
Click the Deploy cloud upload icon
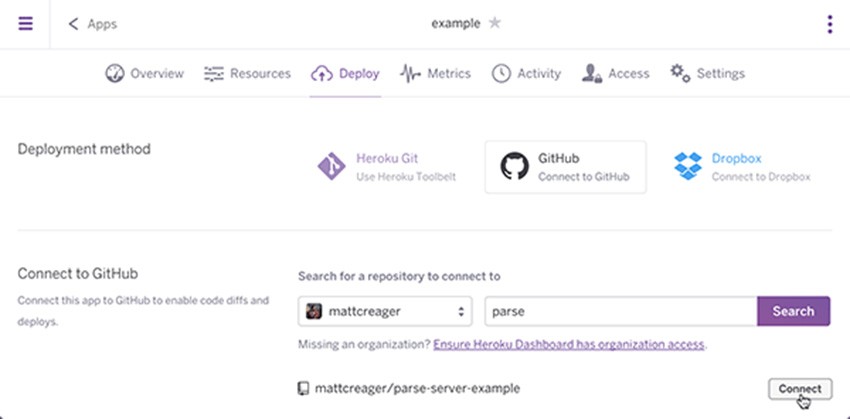click(321, 74)
